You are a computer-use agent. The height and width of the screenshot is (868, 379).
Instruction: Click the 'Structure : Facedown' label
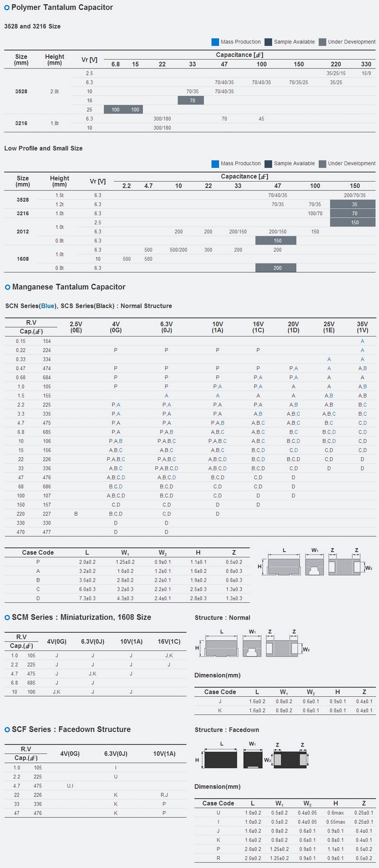tap(226, 730)
